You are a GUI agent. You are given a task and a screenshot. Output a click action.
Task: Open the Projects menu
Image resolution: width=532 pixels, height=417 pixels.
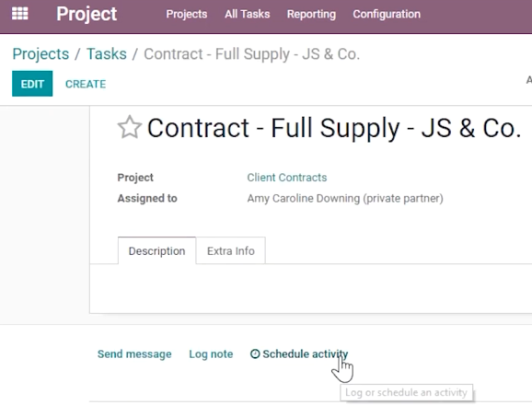point(187,14)
